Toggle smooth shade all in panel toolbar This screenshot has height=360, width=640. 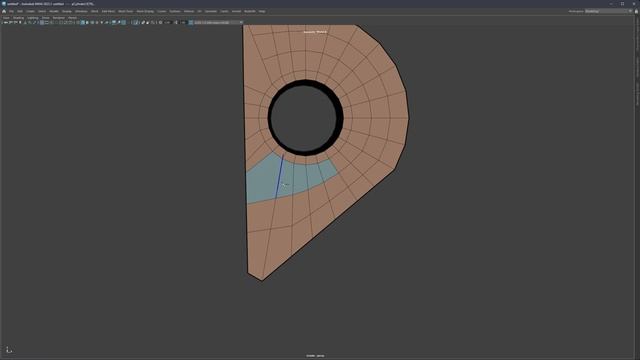(x=83, y=22)
